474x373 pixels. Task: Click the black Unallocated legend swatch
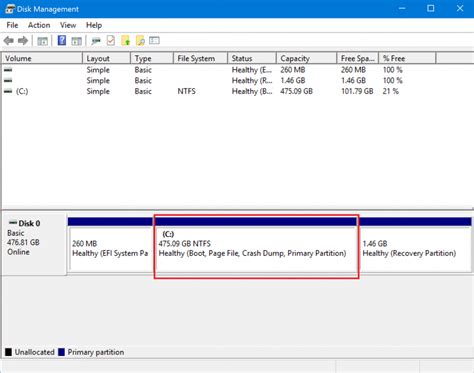[x=8, y=352]
